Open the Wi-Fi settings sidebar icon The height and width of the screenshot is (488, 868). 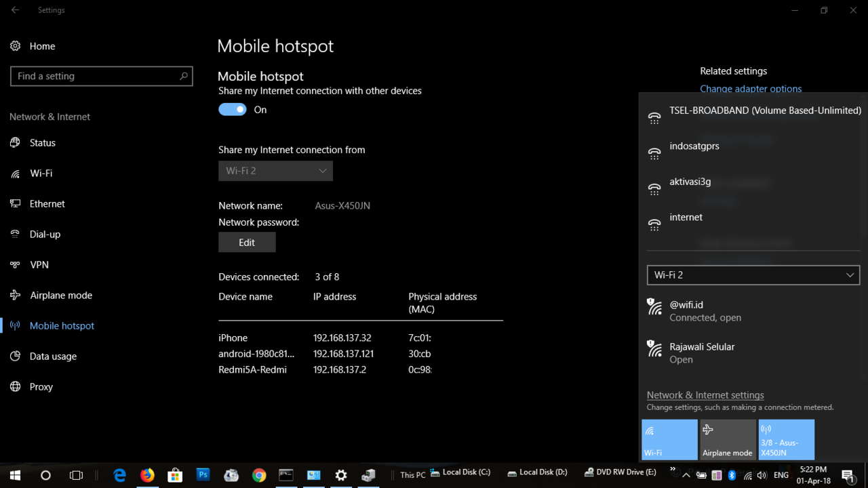pyautogui.click(x=15, y=174)
